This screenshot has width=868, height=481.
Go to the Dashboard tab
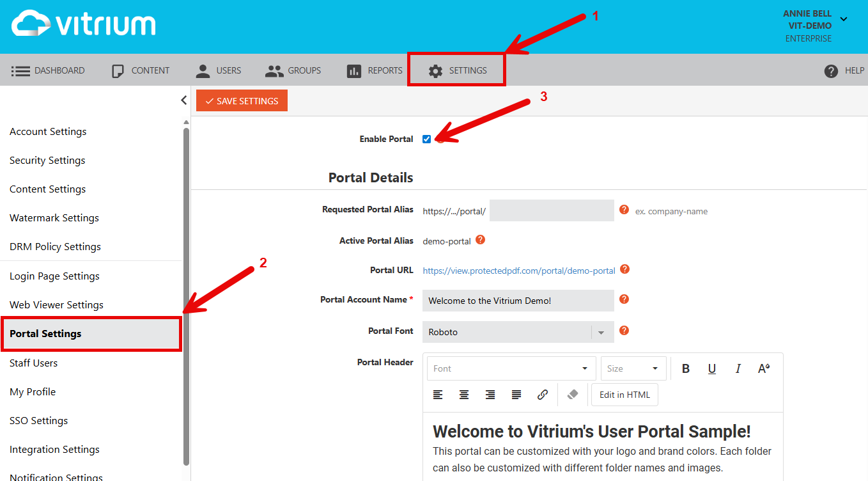click(48, 70)
